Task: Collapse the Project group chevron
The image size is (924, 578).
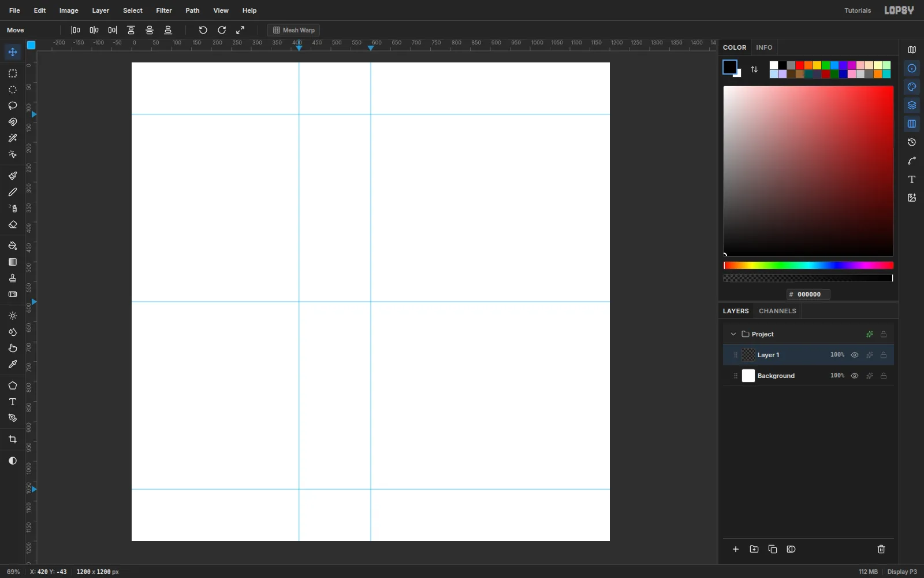Action: click(733, 334)
